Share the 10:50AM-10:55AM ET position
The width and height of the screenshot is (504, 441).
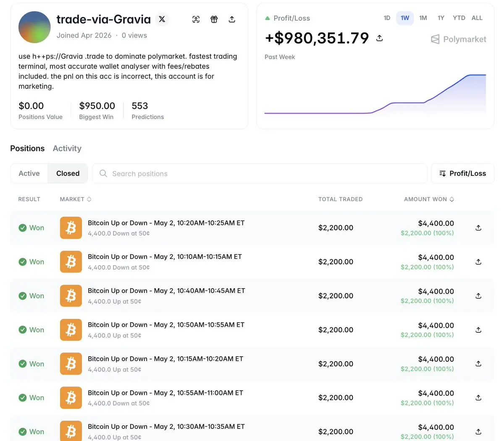click(478, 330)
